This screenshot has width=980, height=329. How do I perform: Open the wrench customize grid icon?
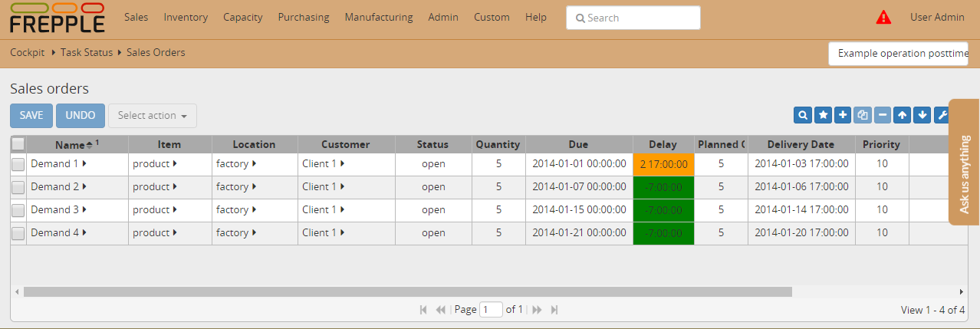coord(942,115)
